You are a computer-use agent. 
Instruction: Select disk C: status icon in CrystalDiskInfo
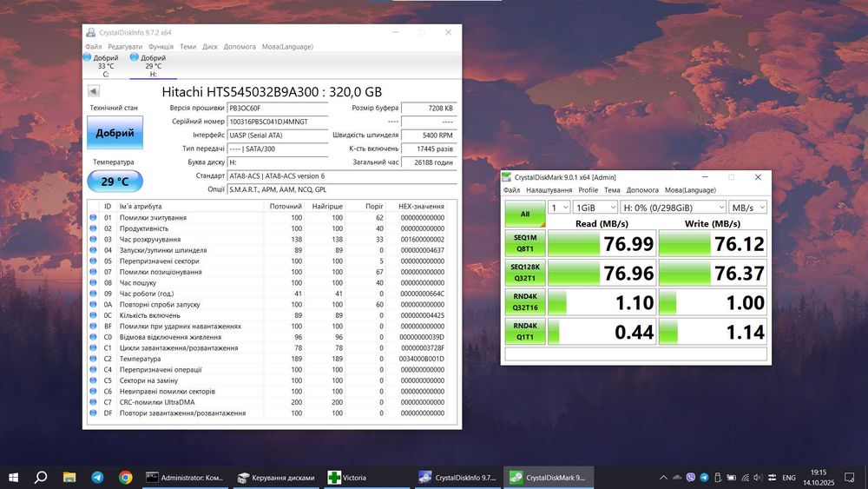[x=88, y=57]
